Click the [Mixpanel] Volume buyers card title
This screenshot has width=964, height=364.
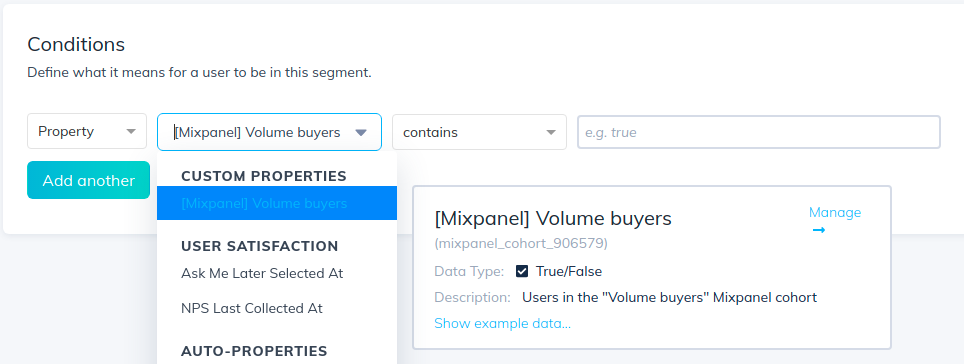pyautogui.click(x=553, y=218)
